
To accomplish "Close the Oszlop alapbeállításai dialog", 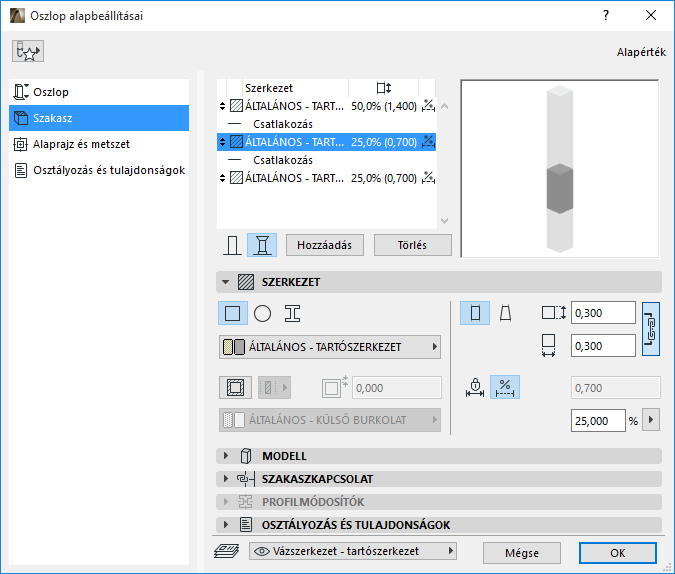I will [651, 16].
